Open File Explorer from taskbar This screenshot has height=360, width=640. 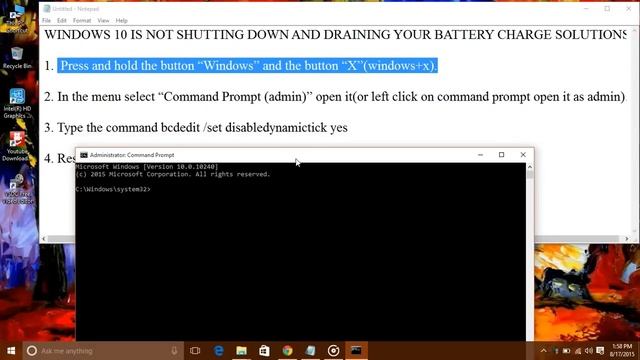[241, 351]
